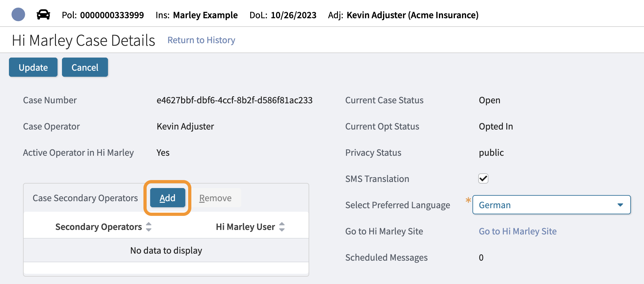
Task: Sort by Hi Marley User column arrows
Action: 282,227
